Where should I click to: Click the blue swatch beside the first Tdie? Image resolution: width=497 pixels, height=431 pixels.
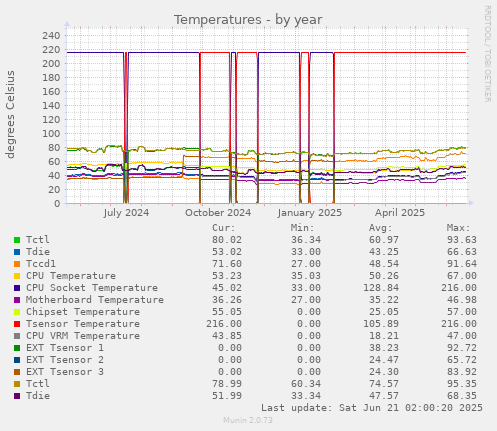[17, 252]
